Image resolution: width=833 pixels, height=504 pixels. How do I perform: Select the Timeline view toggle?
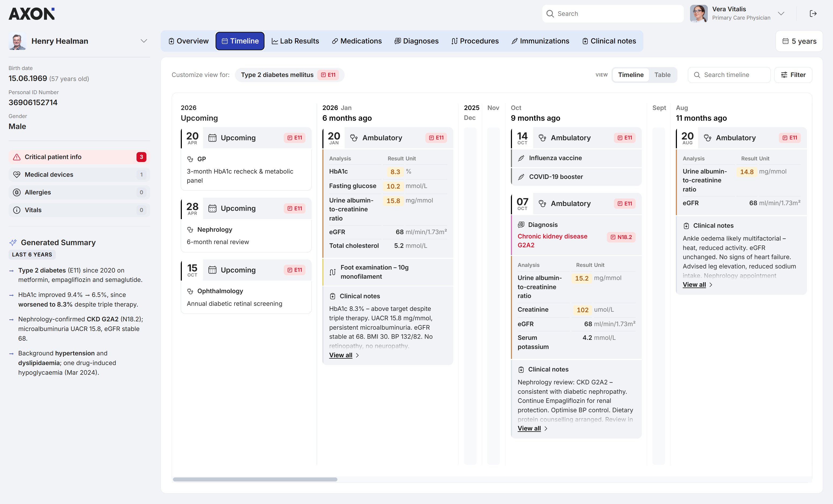click(631, 75)
